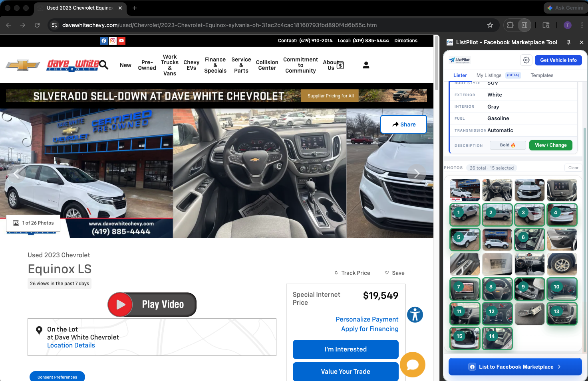Bookmark this page with the star icon
The height and width of the screenshot is (381, 588).
point(490,25)
